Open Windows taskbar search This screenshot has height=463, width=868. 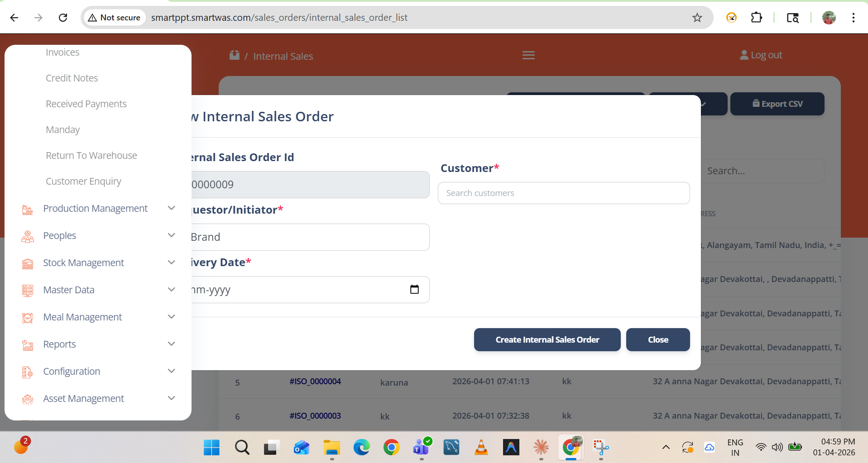click(242, 448)
